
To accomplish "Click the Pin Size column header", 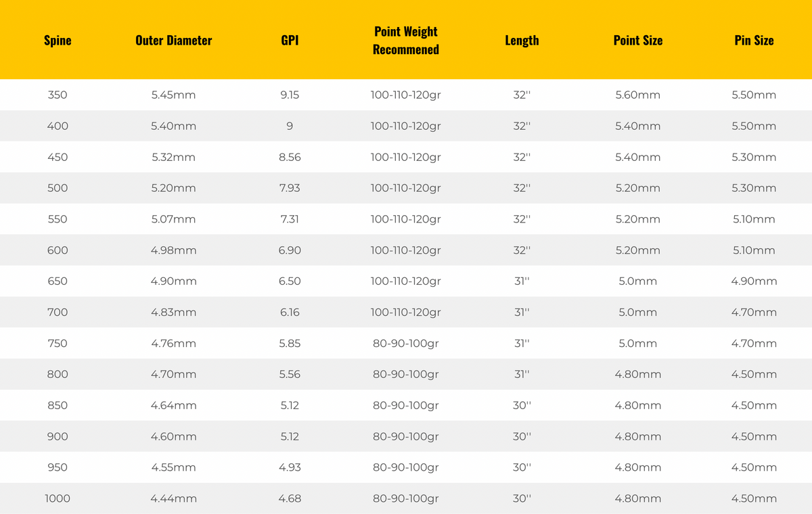I will coord(754,41).
